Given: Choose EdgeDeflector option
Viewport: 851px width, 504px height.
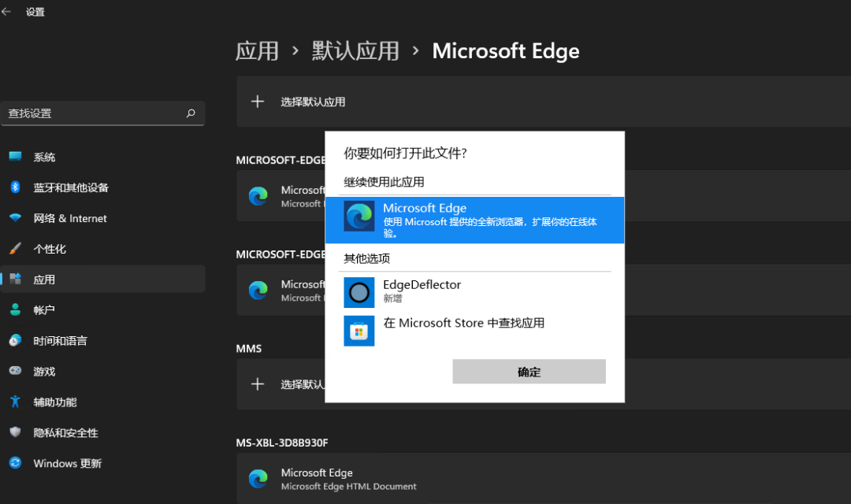Looking at the screenshot, I should (x=474, y=292).
